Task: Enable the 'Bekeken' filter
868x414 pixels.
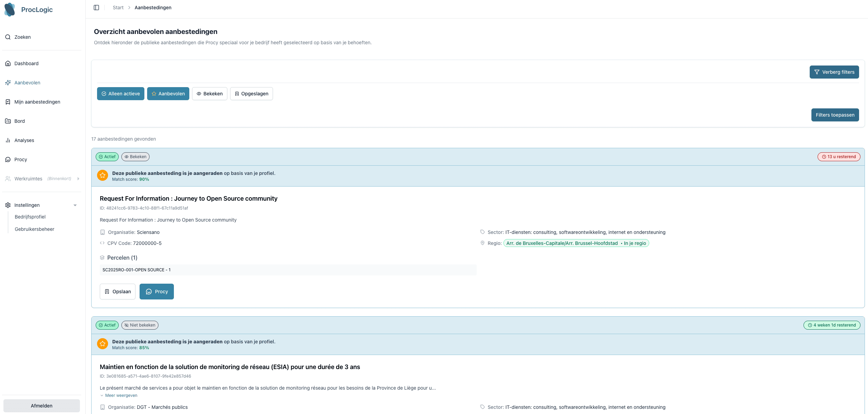Action: [210, 93]
